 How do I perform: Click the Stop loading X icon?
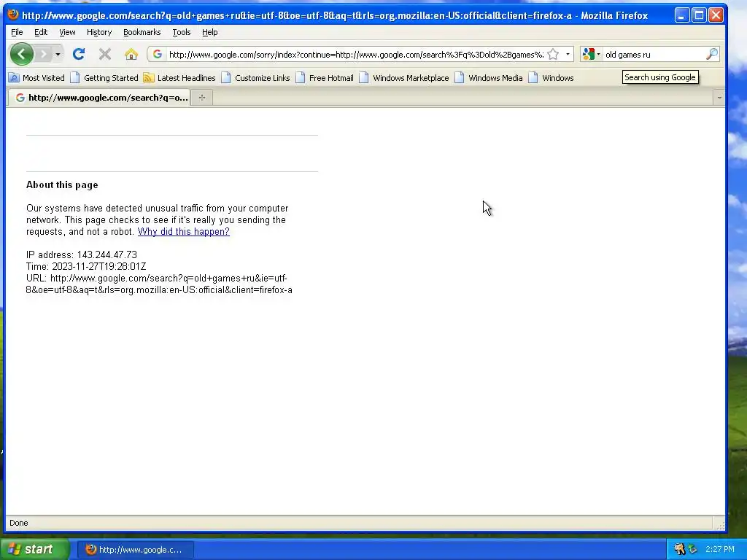(x=105, y=54)
